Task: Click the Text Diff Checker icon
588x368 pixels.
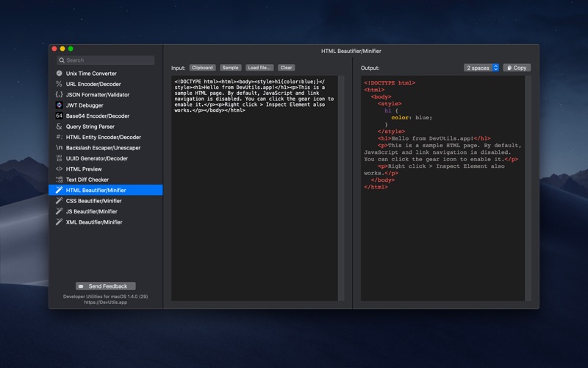Action: [x=59, y=180]
